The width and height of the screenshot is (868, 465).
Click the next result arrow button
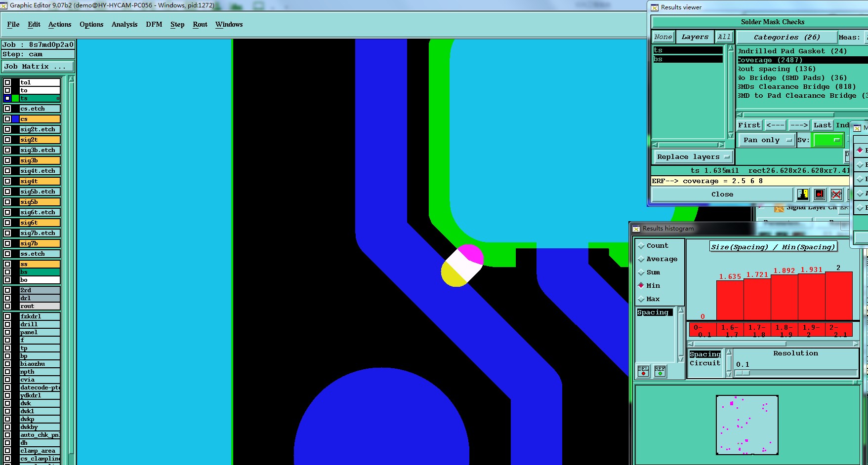(799, 125)
